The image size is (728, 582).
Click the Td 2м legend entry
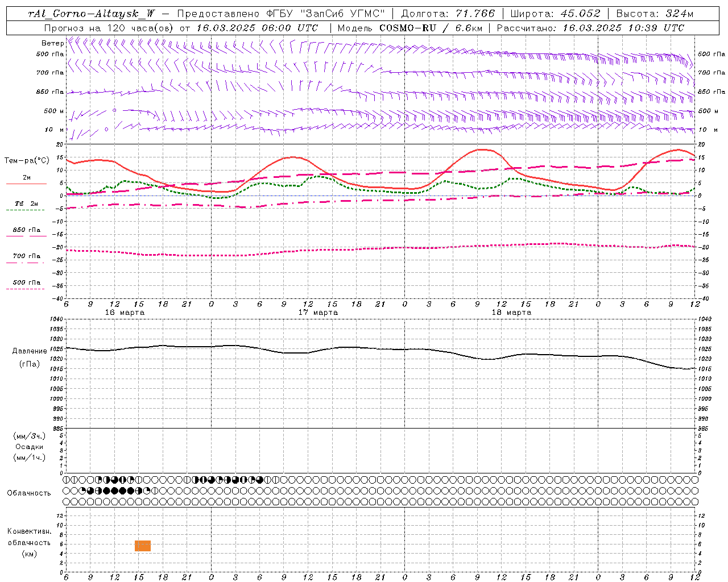(x=27, y=203)
